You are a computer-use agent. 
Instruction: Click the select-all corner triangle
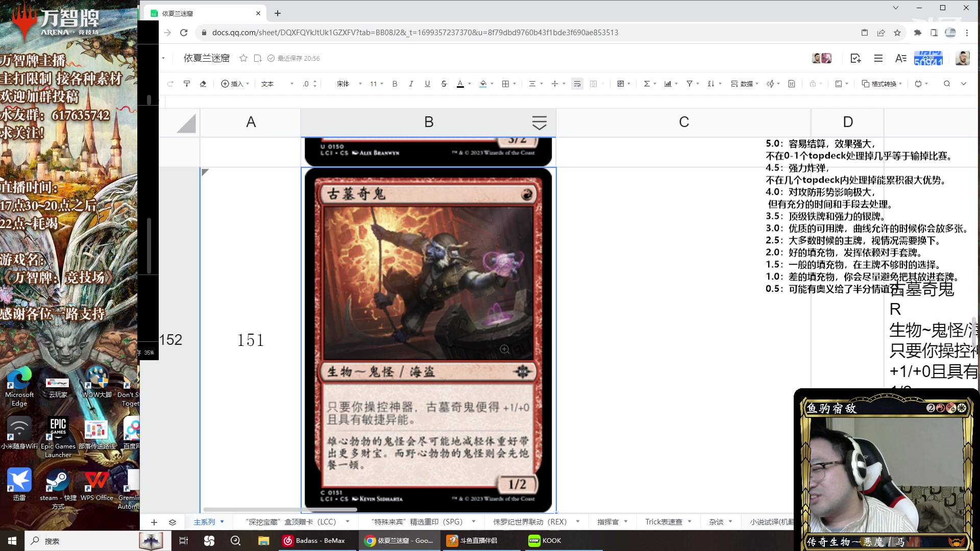tap(186, 123)
